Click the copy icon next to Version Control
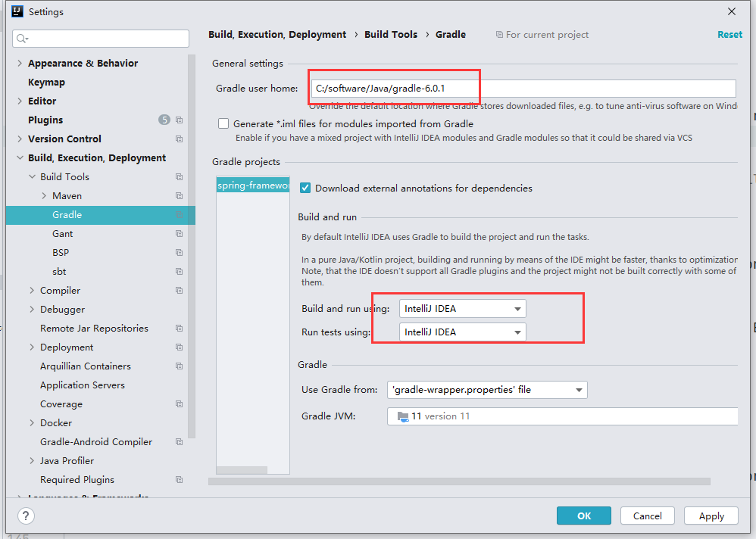This screenshot has width=756, height=539. pyautogui.click(x=180, y=139)
